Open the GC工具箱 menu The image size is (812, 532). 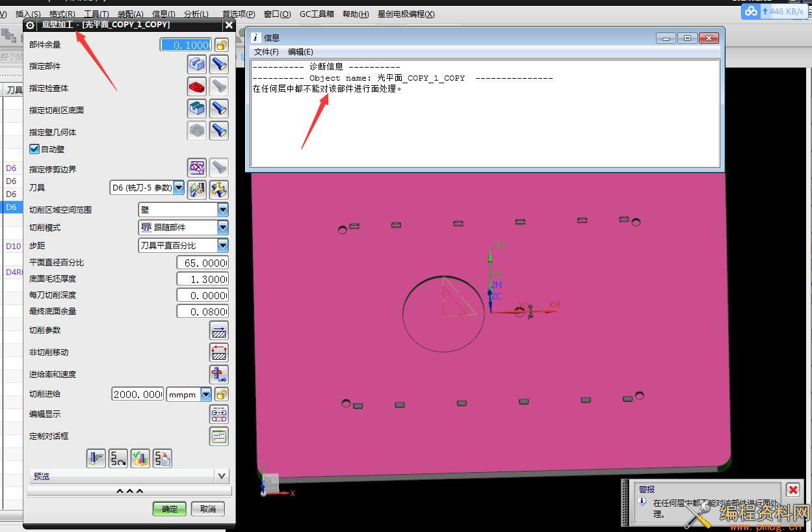[x=317, y=14]
